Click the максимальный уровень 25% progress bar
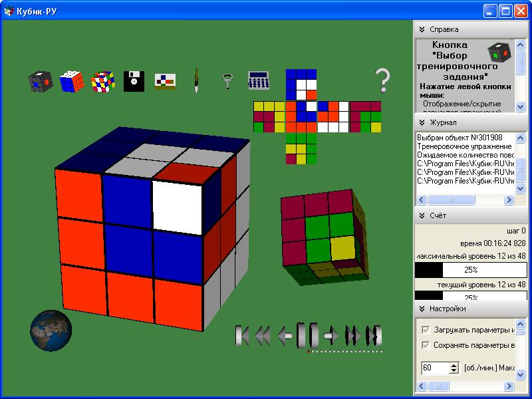This screenshot has height=399, width=532. [x=471, y=270]
